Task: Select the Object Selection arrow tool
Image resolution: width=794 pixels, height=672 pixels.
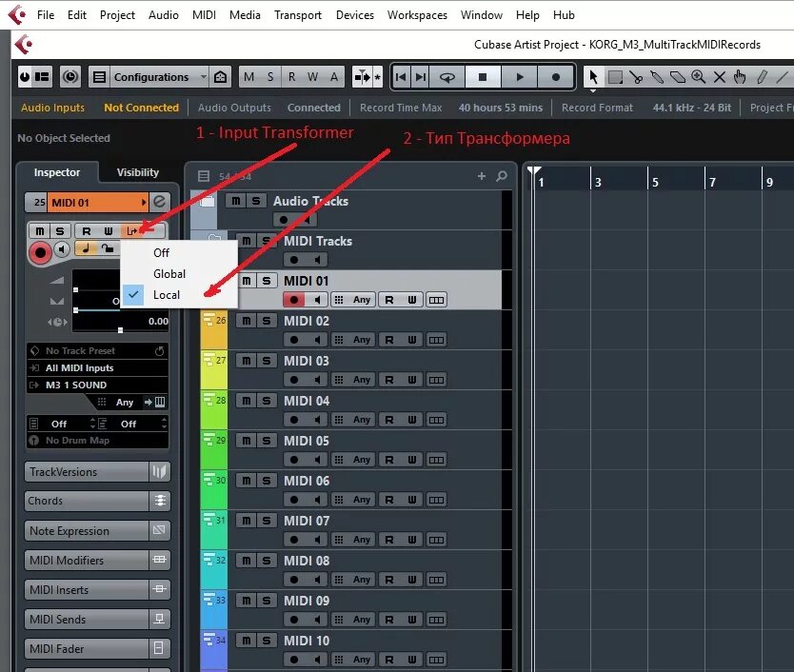Action: [x=593, y=77]
